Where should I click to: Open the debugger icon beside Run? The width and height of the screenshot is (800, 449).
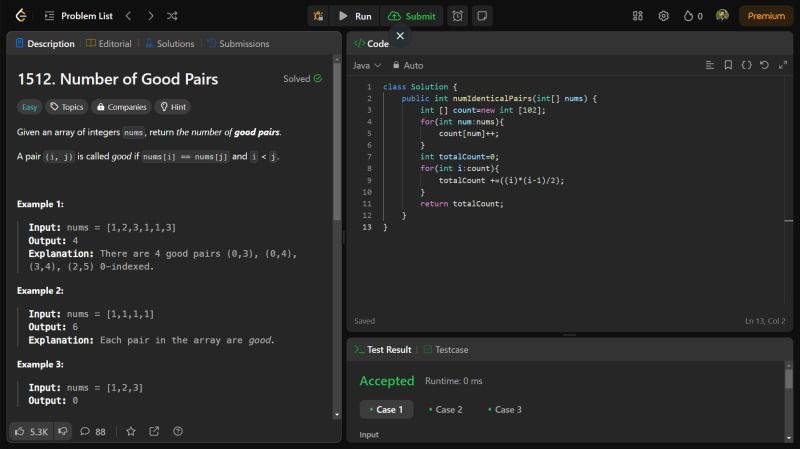(x=318, y=16)
